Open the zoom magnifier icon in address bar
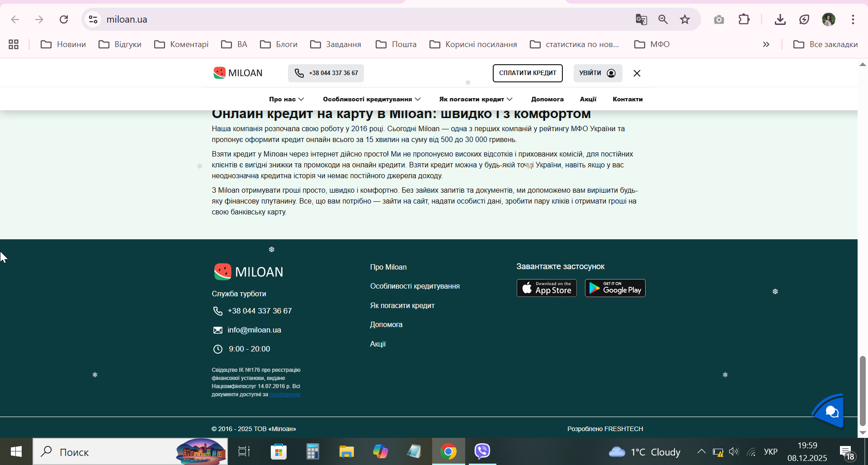The height and width of the screenshot is (465, 868). pyautogui.click(x=663, y=19)
